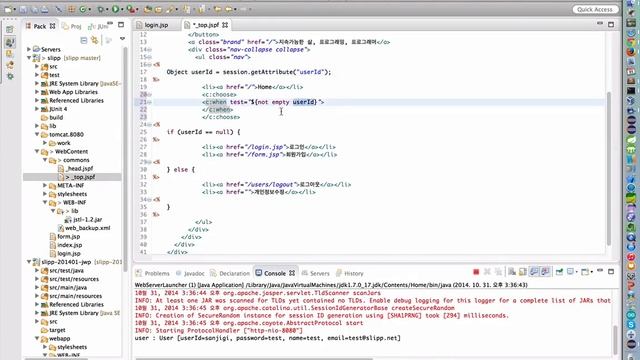Screen dimensions: 640x360
Task: Toggle Scroll Lock in Console toolbar
Action: (523, 272)
